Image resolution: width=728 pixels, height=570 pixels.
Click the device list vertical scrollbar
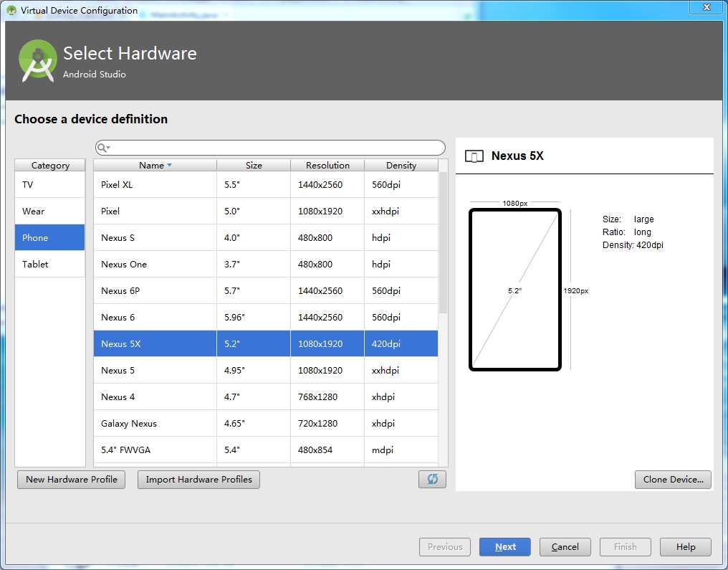tap(443, 242)
